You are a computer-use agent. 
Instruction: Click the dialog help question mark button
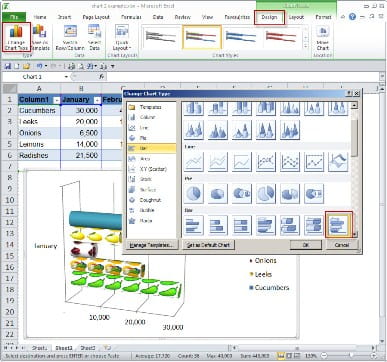[x=349, y=94]
